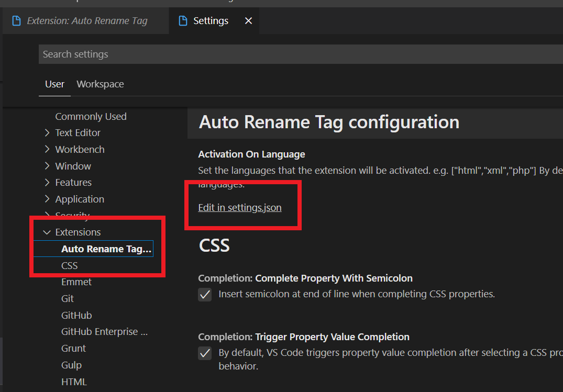Expand the Application chevron
Viewport: 563px width, 392px height.
click(47, 199)
